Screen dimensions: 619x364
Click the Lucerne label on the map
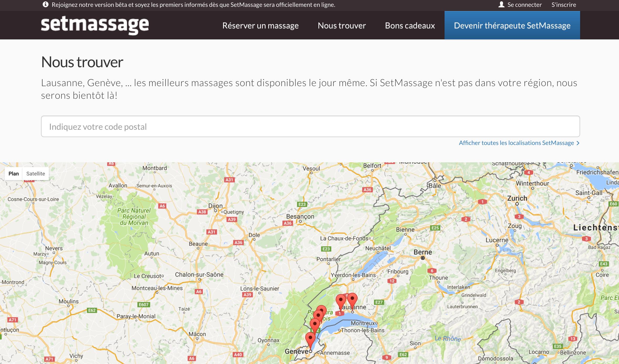pyautogui.click(x=497, y=240)
